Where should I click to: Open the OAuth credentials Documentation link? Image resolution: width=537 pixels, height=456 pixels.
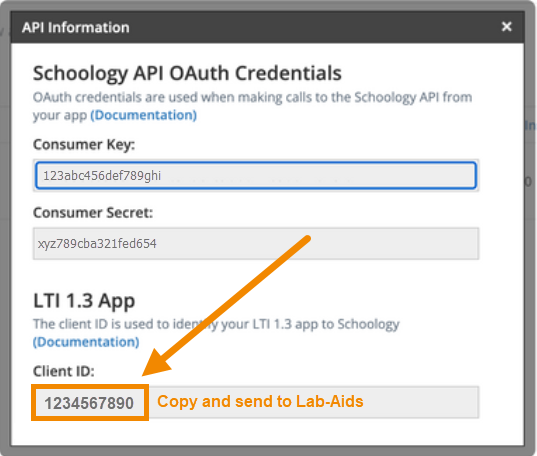pos(143,115)
